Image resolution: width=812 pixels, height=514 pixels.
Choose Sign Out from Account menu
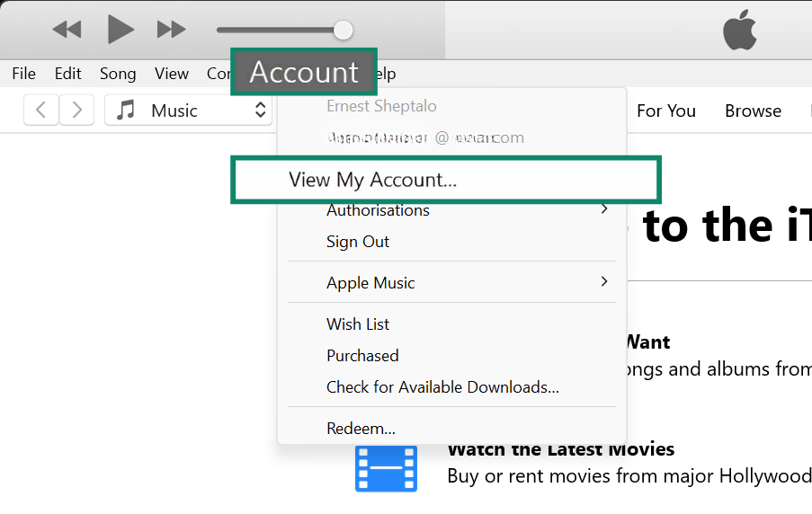[358, 242]
